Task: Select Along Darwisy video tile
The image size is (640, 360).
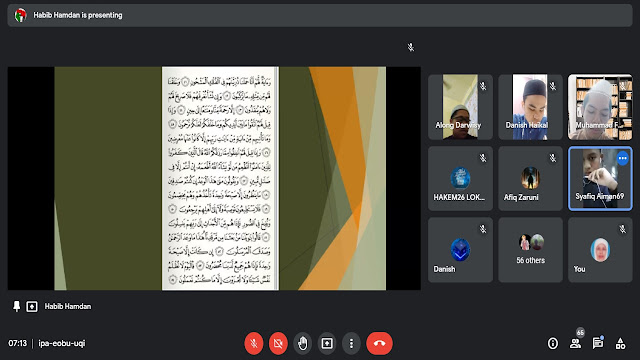Action: pyautogui.click(x=460, y=107)
